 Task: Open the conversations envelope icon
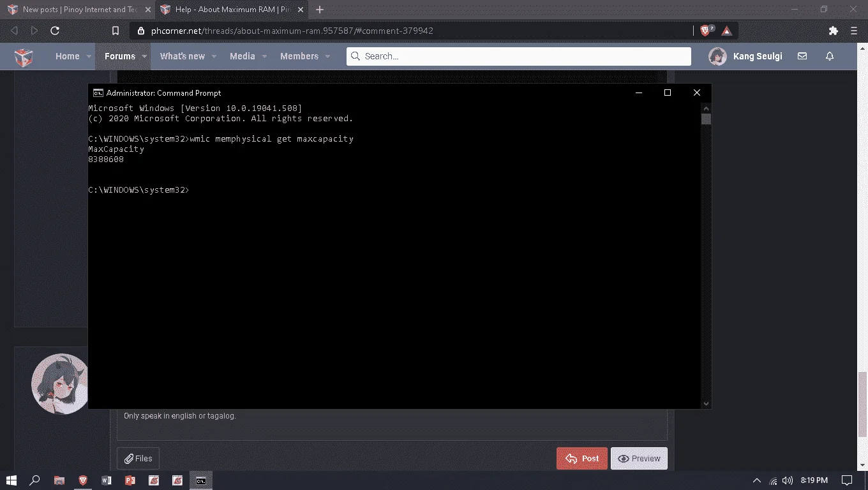802,56
